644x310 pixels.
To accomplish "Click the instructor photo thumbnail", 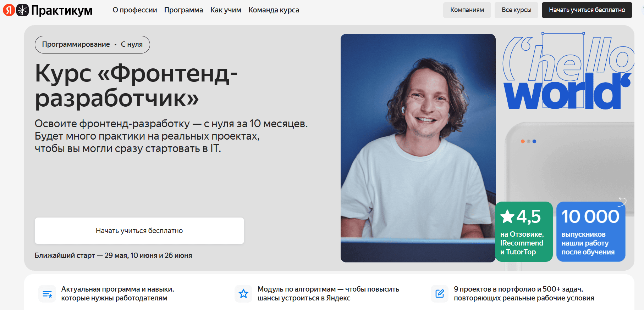I will coord(418,148).
